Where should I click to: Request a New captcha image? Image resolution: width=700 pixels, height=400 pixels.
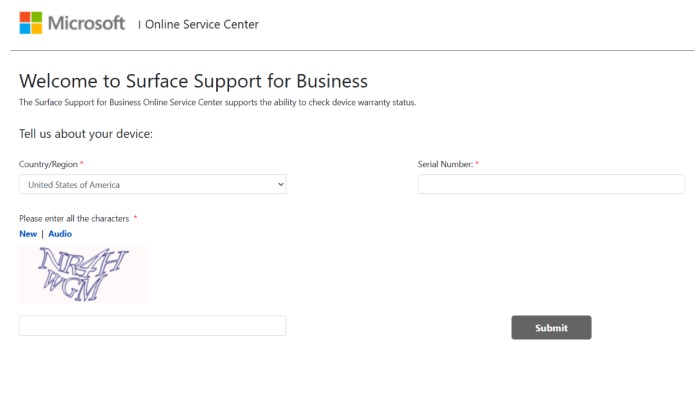coord(28,234)
